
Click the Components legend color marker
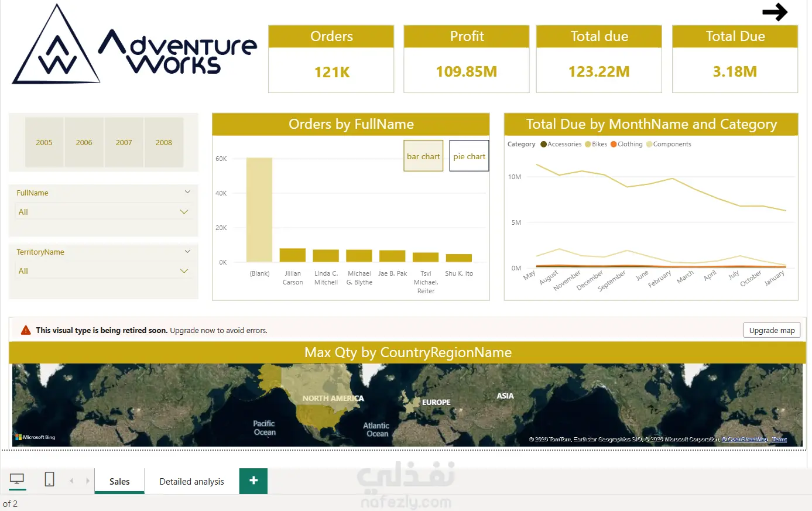coord(649,144)
